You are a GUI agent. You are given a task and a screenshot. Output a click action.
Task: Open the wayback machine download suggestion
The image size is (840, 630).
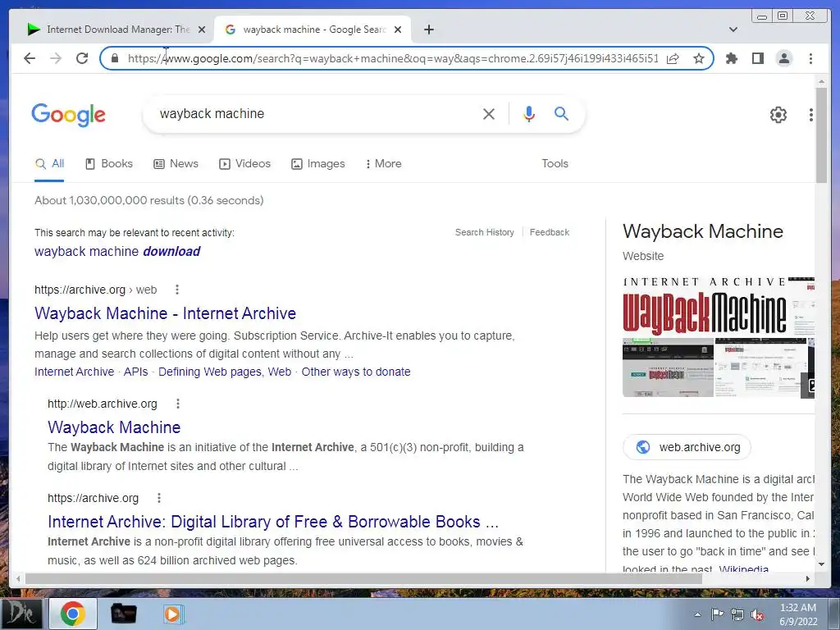117,251
